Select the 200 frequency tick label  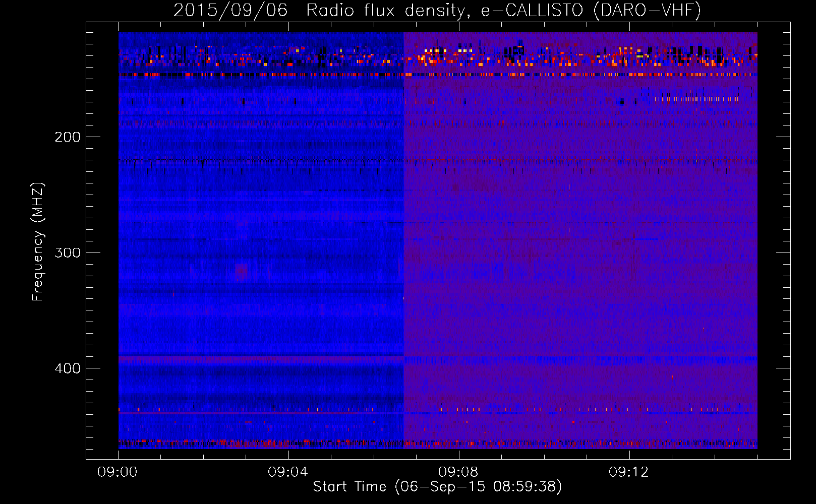click(x=68, y=137)
